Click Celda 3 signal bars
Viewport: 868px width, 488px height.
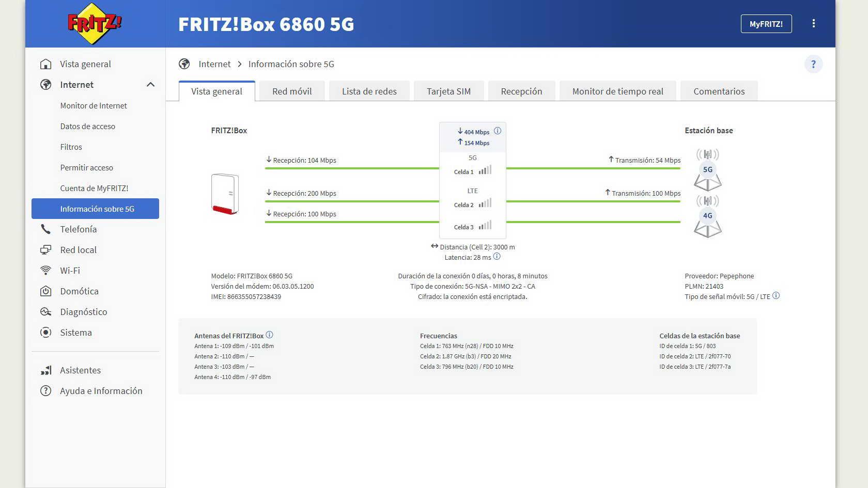click(x=485, y=225)
